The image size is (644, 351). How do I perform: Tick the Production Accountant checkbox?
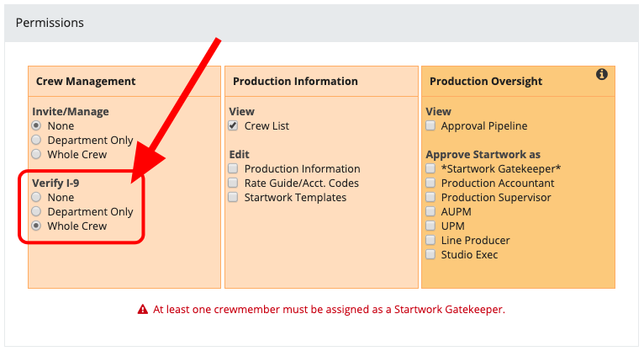(x=430, y=183)
